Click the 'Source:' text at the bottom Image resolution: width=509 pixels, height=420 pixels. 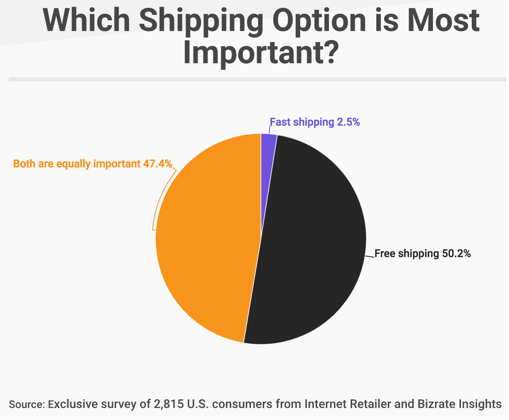(26, 404)
